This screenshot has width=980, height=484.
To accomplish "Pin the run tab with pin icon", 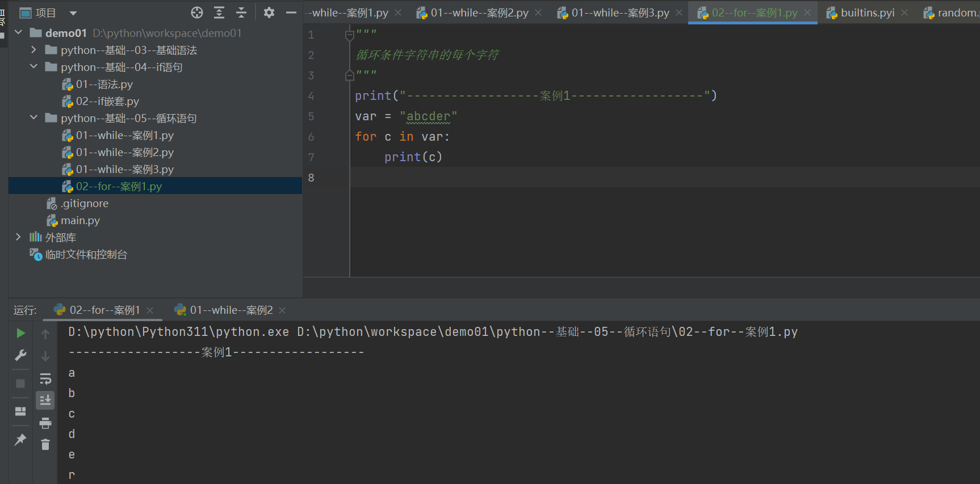I will pyautogui.click(x=20, y=439).
